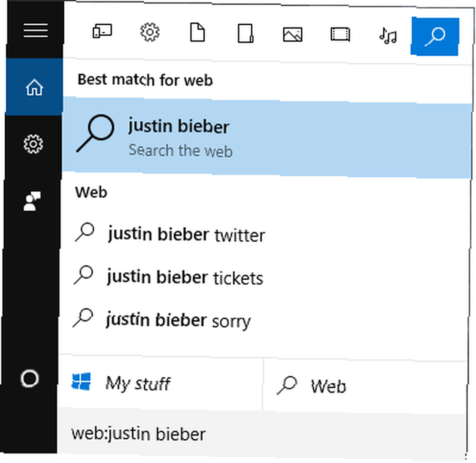Filter results by Documents icon

[x=198, y=32]
